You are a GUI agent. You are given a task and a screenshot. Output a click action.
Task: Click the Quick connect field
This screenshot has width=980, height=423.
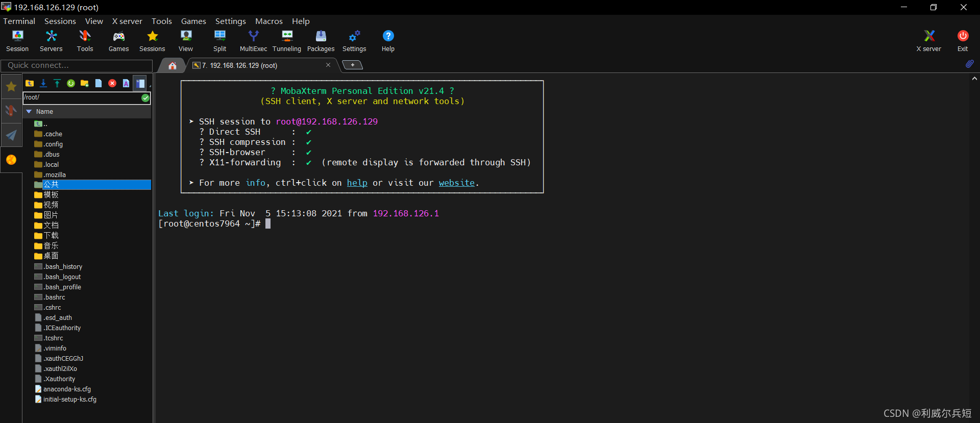(77, 65)
